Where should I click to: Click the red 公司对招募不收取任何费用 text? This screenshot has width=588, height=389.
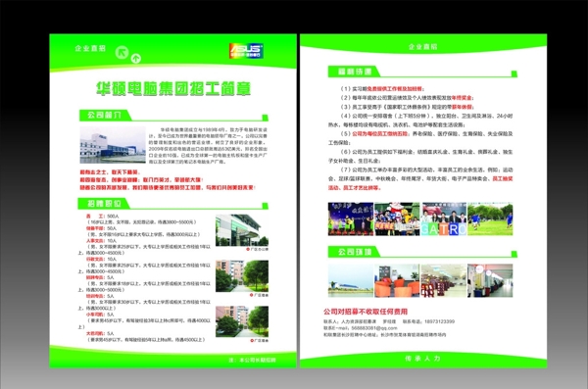coord(366,312)
